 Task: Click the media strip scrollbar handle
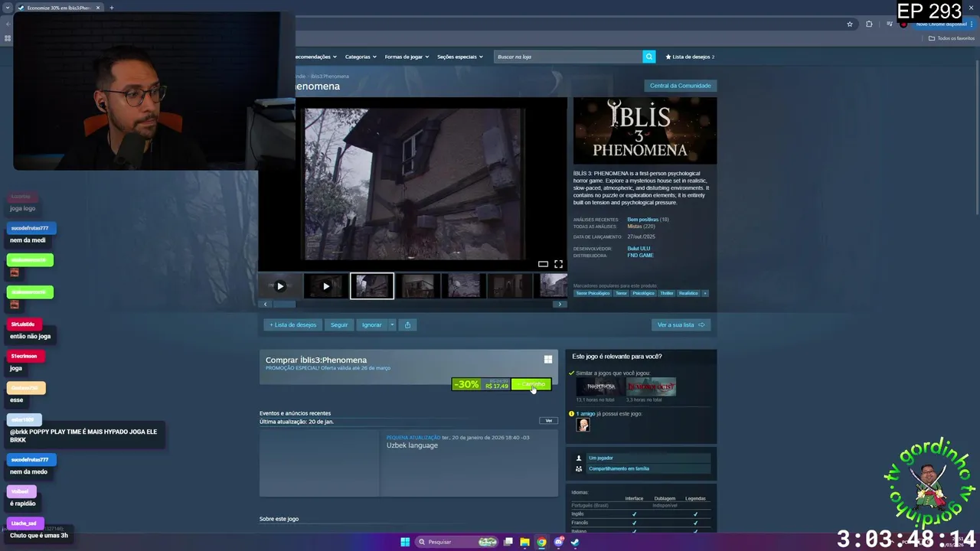click(x=284, y=304)
